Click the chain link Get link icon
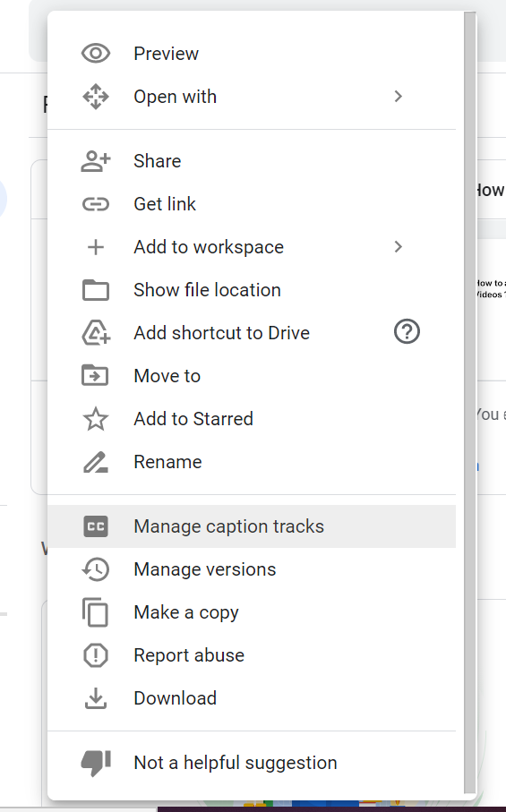506x812 pixels. pos(96,204)
